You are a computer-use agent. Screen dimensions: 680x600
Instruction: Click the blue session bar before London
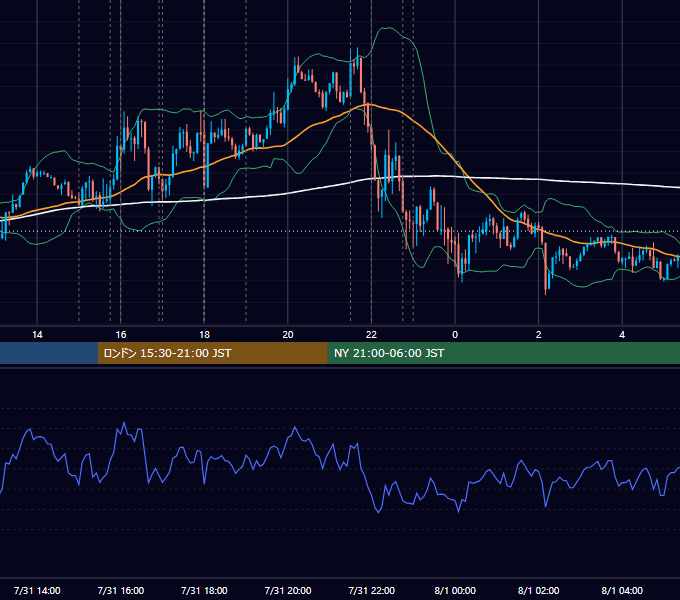pyautogui.click(x=49, y=353)
